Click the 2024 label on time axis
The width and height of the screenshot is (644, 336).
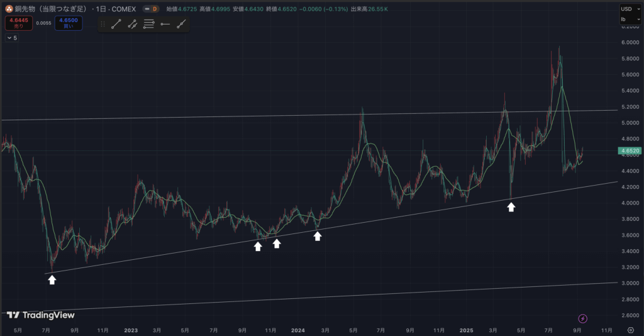[x=298, y=330]
